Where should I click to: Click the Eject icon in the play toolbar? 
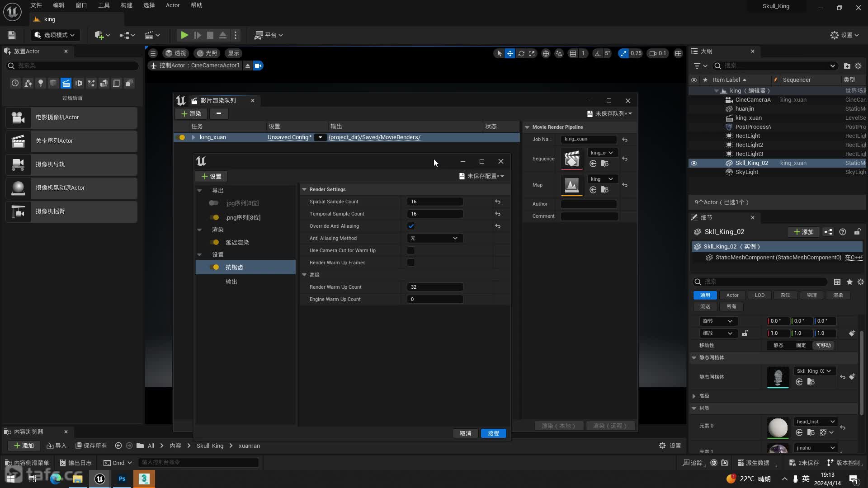[223, 35]
